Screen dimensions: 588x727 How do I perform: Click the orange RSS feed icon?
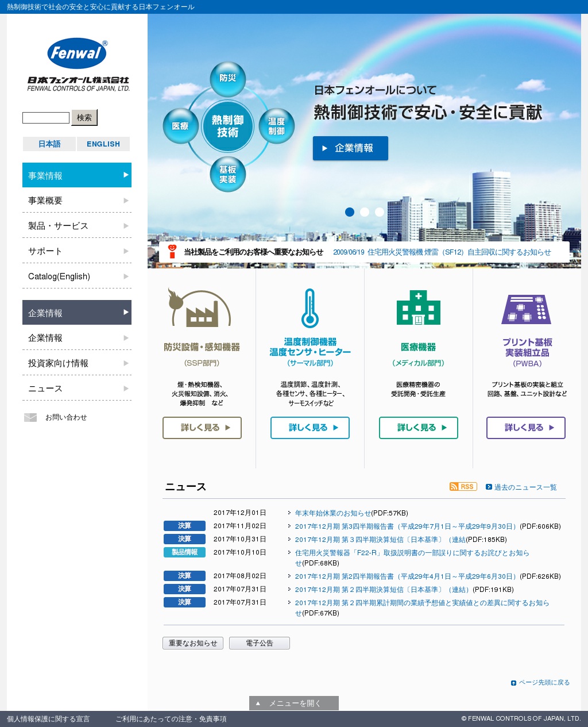463,487
